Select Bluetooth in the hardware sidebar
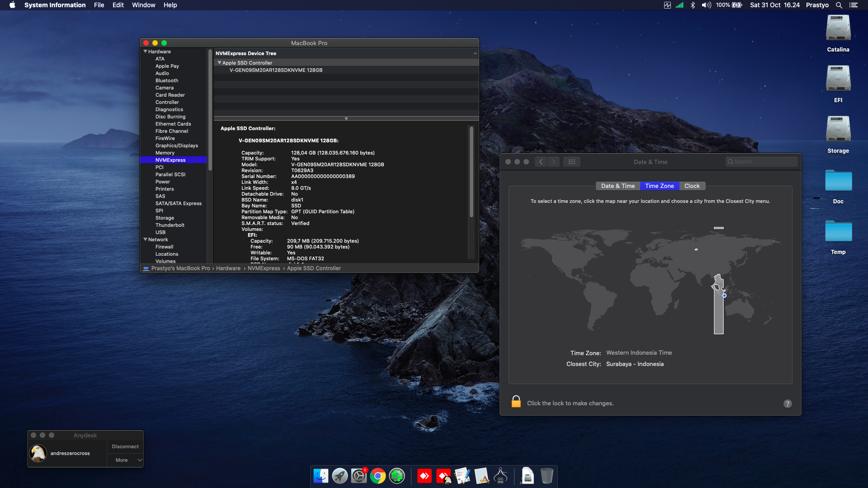This screenshot has height=488, width=868. [x=167, y=80]
